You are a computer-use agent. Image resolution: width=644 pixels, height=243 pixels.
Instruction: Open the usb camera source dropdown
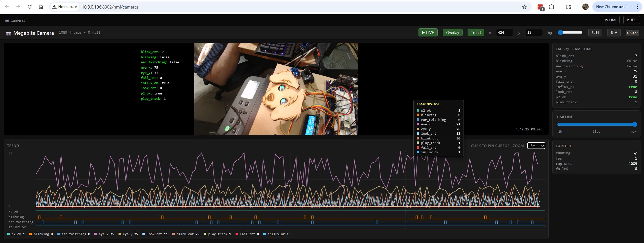[632, 33]
